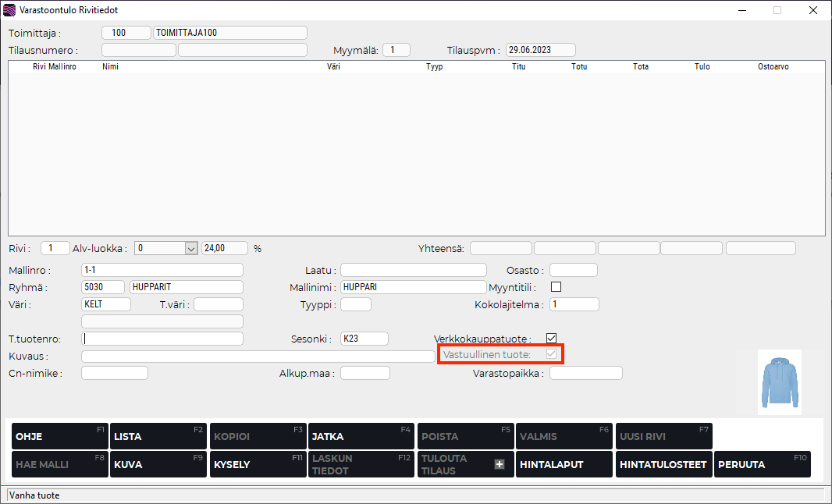The width and height of the screenshot is (832, 504).
Task: Open the KUVA F9 button
Action: (x=158, y=464)
